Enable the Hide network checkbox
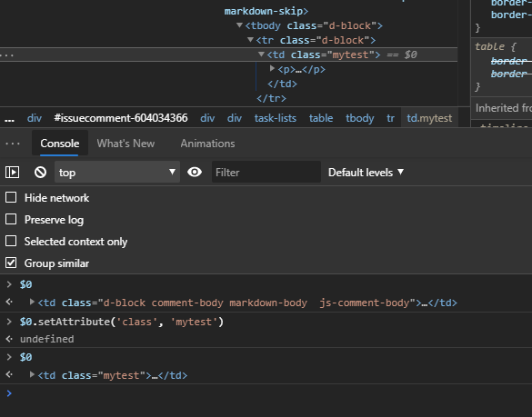The image size is (532, 417). (x=11, y=197)
